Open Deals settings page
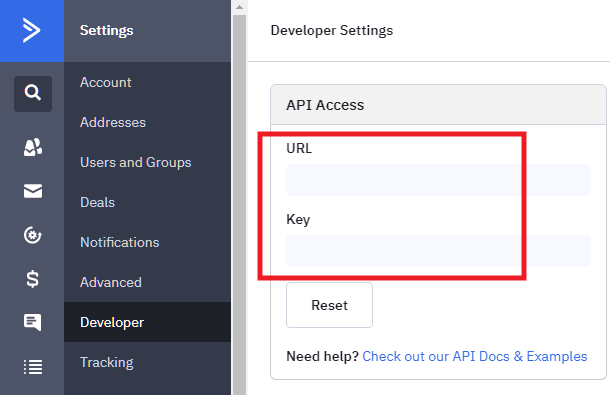This screenshot has height=395, width=610. pos(147,202)
